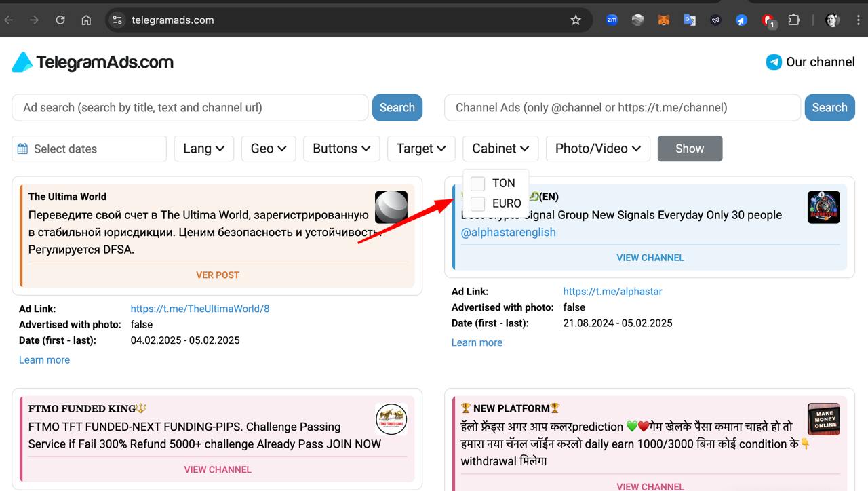Open the Target filter dropdown
Image resolution: width=868 pixels, height=491 pixels.
(421, 149)
